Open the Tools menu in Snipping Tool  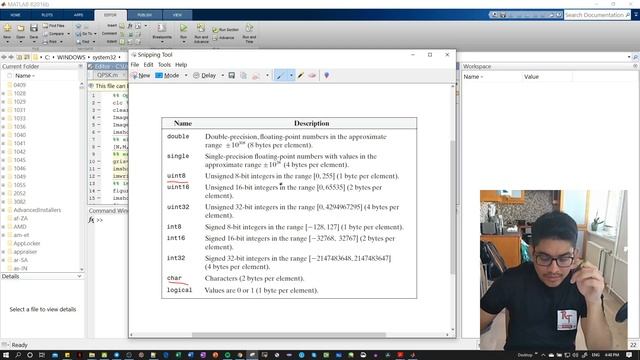pos(164,65)
